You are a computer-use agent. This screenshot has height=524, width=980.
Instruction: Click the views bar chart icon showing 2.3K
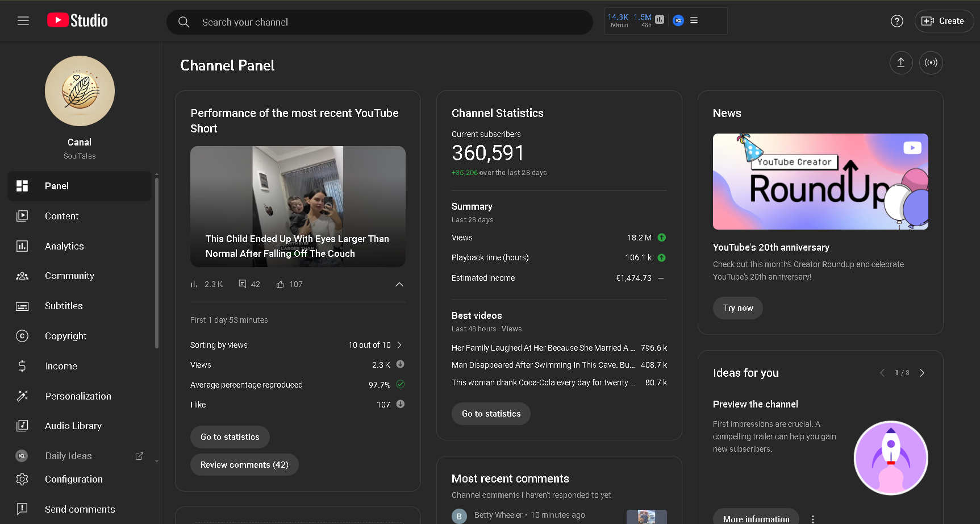pyautogui.click(x=194, y=284)
